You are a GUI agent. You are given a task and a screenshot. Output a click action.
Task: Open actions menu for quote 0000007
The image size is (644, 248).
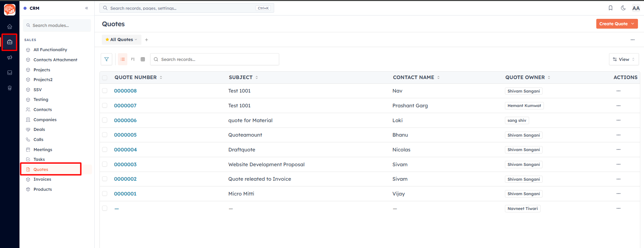coord(618,106)
